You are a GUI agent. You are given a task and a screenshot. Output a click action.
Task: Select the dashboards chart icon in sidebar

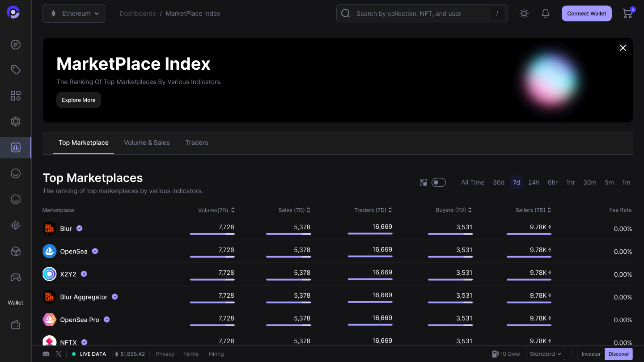pyautogui.click(x=16, y=147)
